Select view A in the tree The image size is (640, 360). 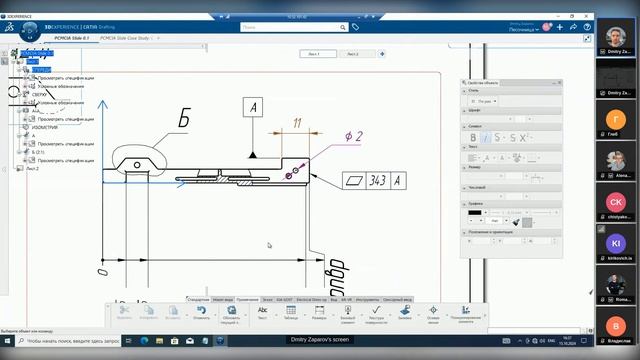(33, 136)
